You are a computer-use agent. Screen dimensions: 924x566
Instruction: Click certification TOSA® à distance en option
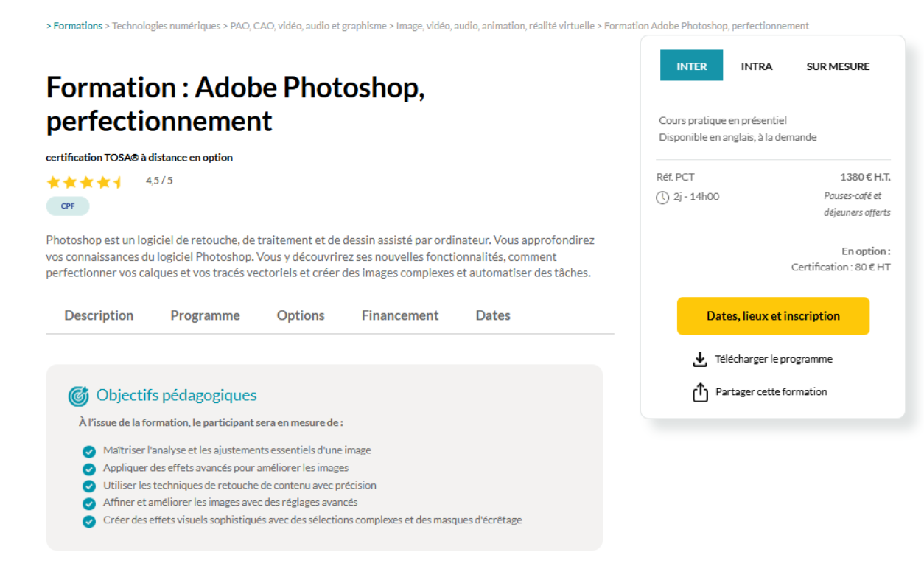pos(139,158)
